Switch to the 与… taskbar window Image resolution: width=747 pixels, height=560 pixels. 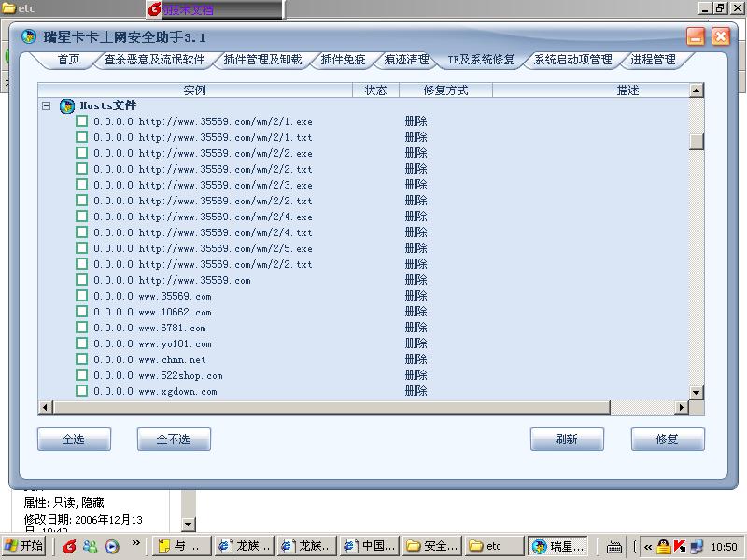182,546
